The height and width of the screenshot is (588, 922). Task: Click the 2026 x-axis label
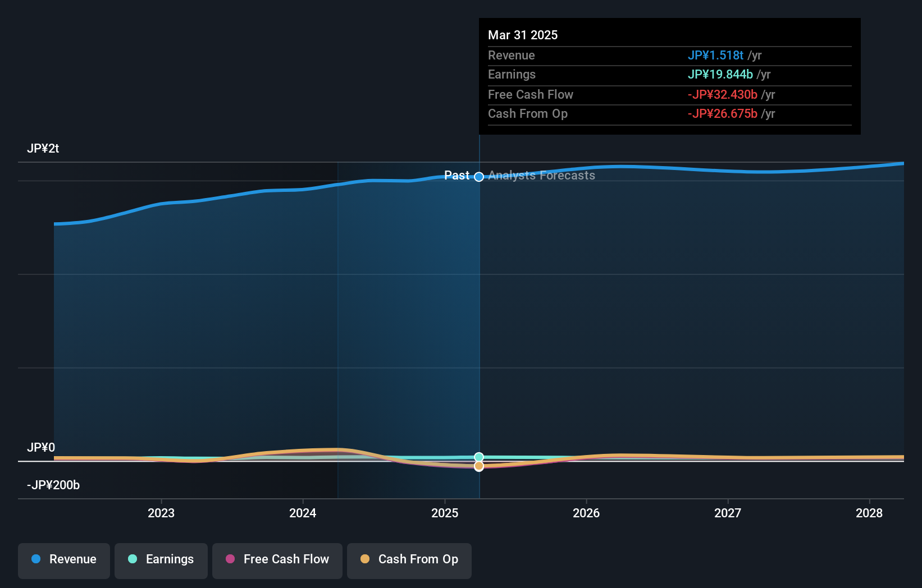[586, 513]
